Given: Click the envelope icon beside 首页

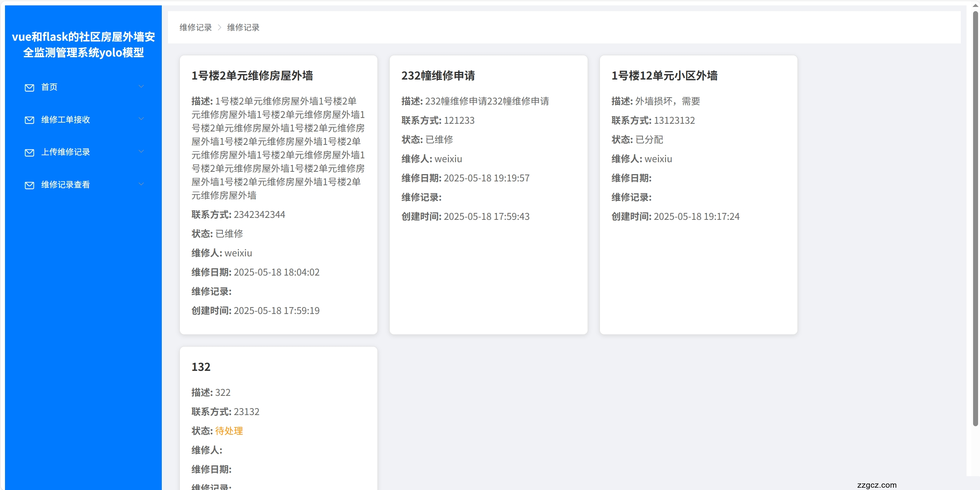Looking at the screenshot, I should (29, 88).
